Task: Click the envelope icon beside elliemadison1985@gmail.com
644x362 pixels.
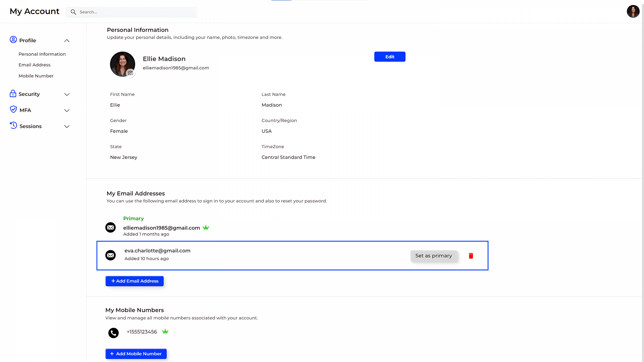Action: point(110,227)
